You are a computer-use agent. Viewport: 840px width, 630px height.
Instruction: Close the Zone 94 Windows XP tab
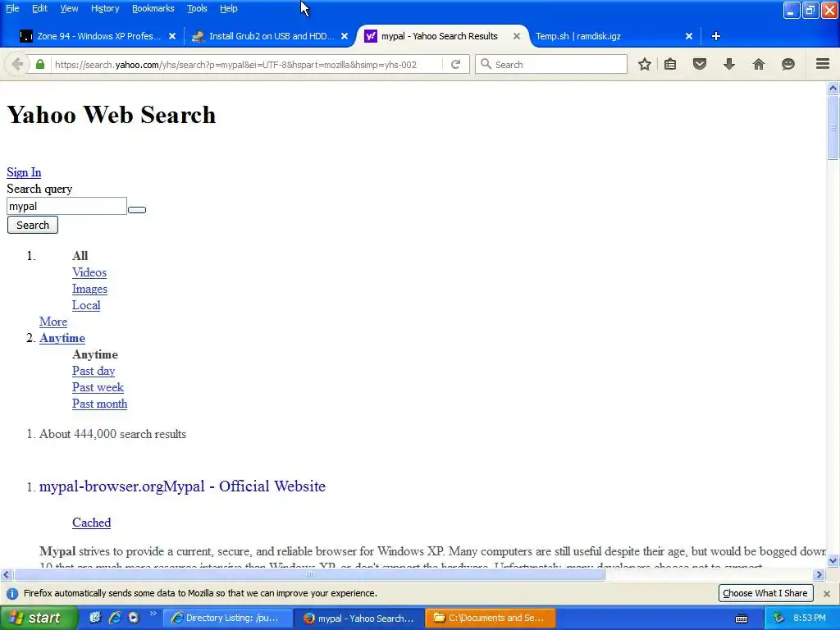point(172,36)
